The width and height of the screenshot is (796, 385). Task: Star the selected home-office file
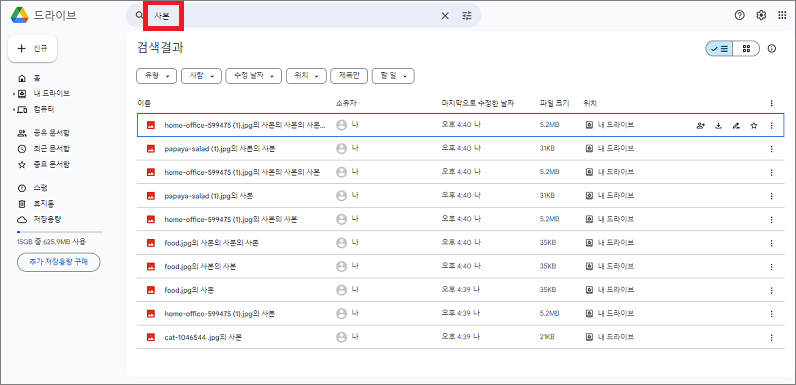click(x=754, y=125)
